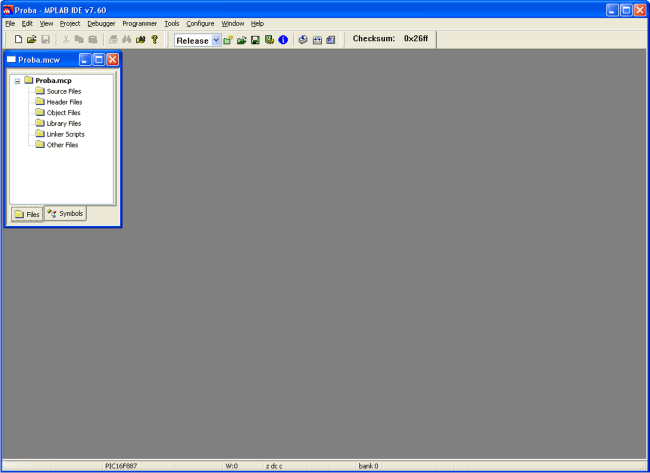The width and height of the screenshot is (650, 473).
Task: Select the Proba.mcp project root
Action: [x=53, y=80]
